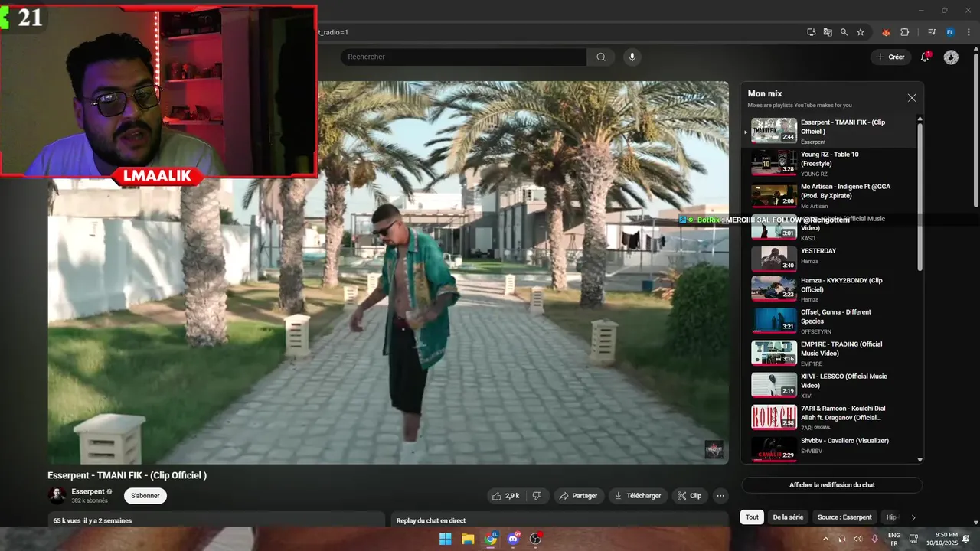The image size is (980, 551).
Task: Open the MetaMask fox extension
Action: tap(887, 32)
